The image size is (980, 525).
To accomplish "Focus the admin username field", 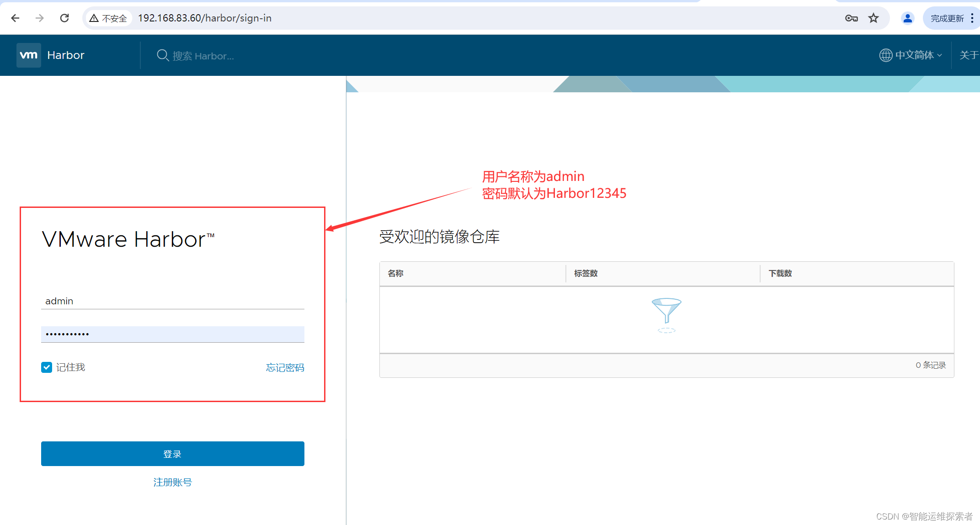I will pyautogui.click(x=172, y=301).
